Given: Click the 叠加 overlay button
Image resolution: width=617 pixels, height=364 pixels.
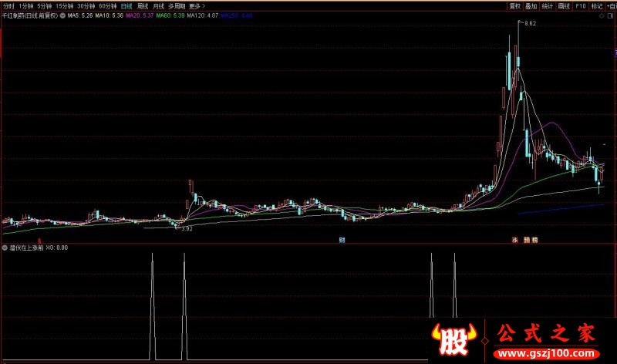Looking at the screenshot, I should click(531, 6).
